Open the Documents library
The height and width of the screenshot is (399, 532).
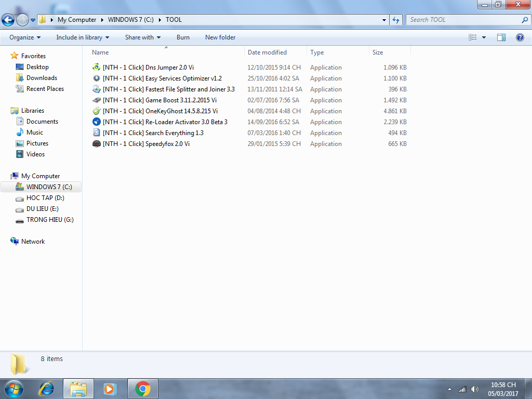click(42, 122)
